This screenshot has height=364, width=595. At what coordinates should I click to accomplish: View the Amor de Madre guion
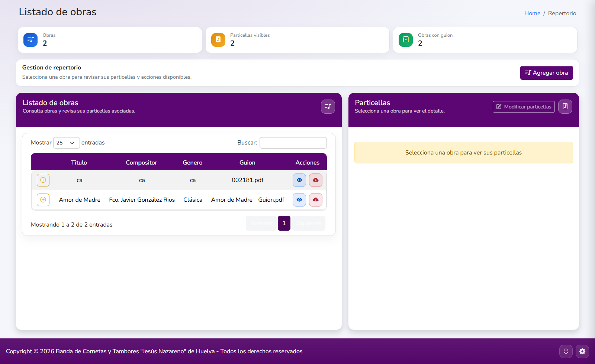coord(299,200)
